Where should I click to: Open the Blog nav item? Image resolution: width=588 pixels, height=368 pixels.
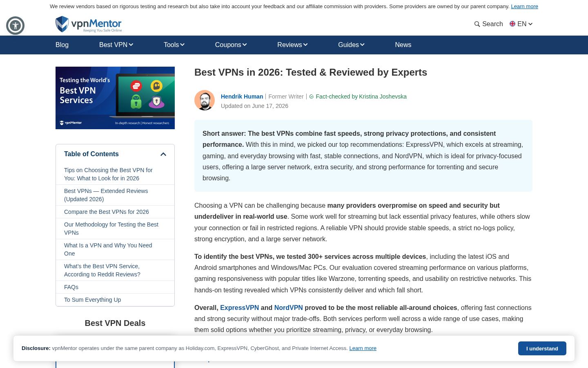click(62, 45)
